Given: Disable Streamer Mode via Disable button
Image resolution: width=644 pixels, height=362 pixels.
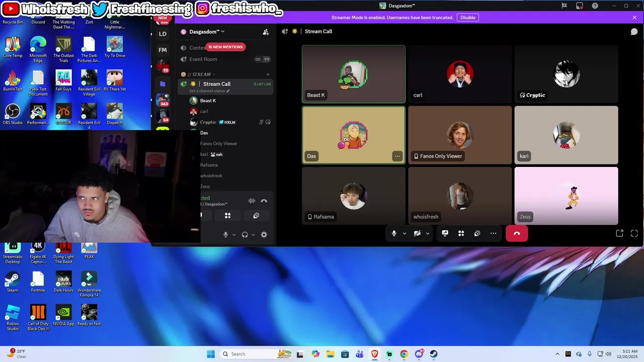Looking at the screenshot, I should point(467,18).
